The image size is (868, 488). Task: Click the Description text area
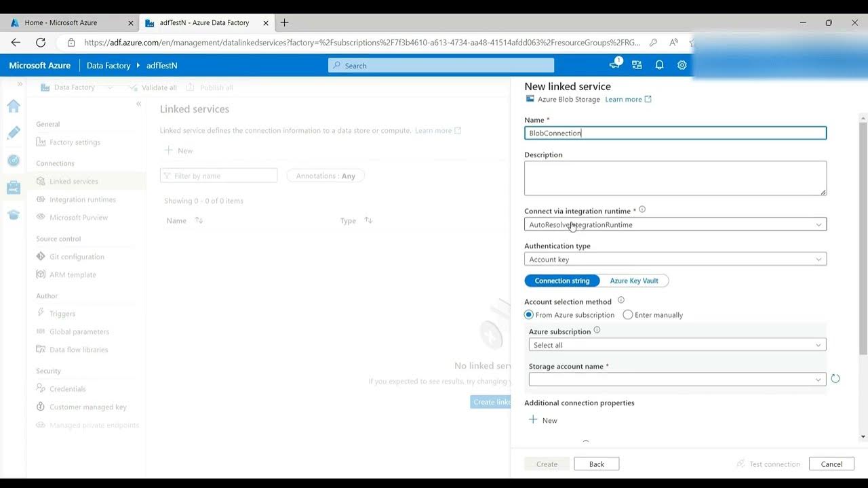point(675,178)
